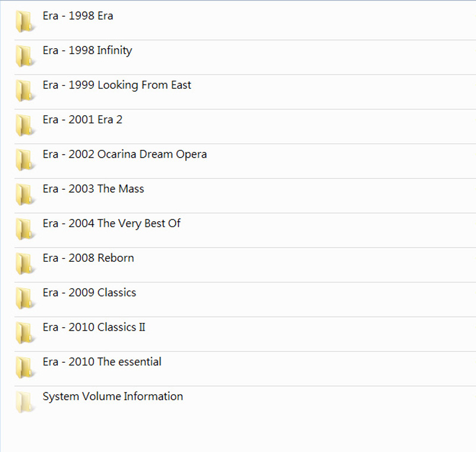Click the "Era - 2010 The essential" label
This screenshot has width=476, height=452.
(102, 362)
